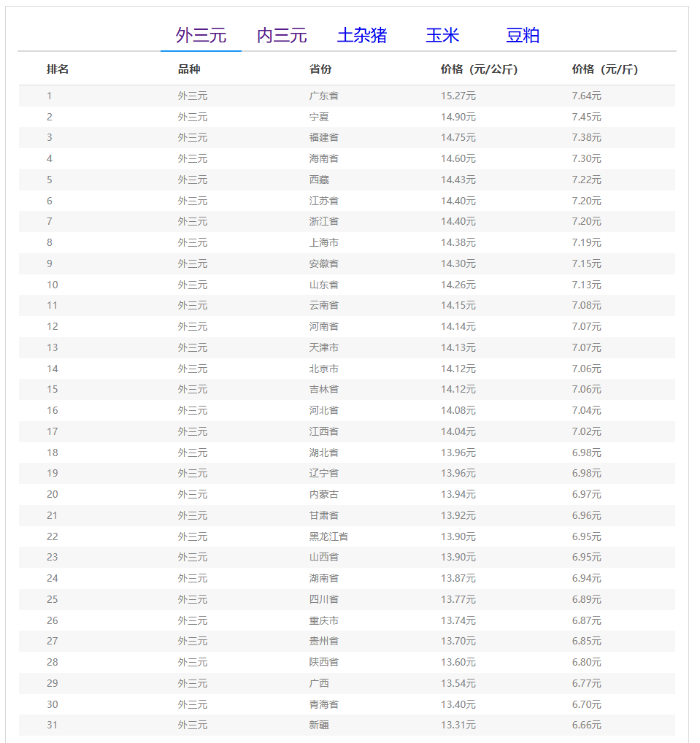700x743 pixels.
Task: Click the 7.02元 price value
Action: click(x=587, y=431)
